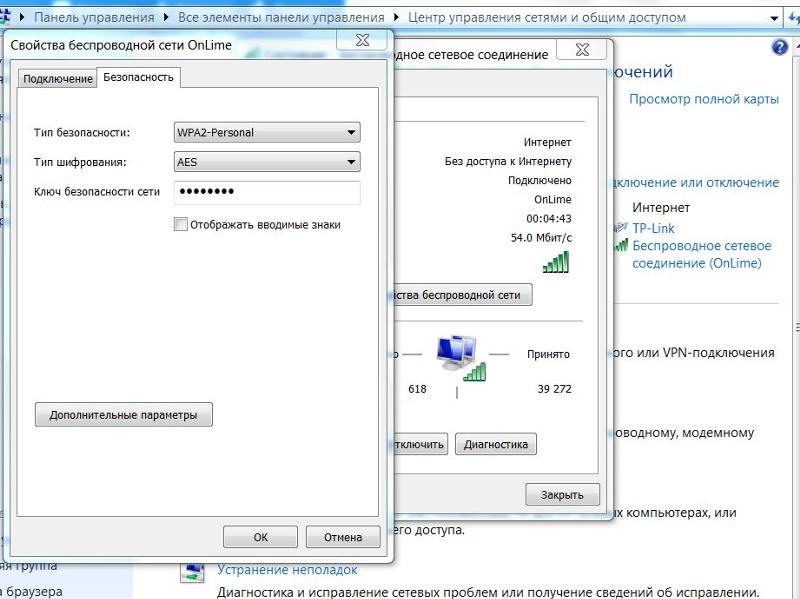Click the Диагностика button

(x=495, y=444)
